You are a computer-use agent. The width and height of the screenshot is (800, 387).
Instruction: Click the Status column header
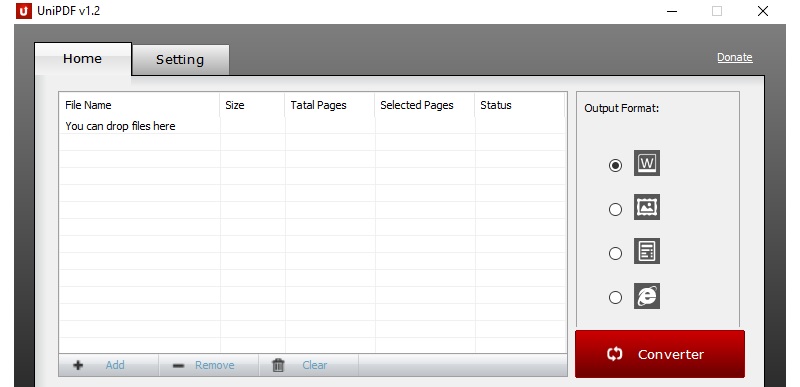click(x=519, y=105)
